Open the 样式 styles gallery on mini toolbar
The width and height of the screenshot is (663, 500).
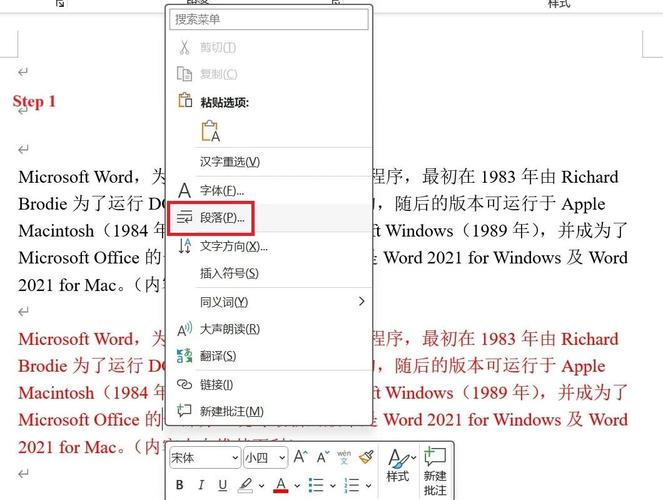pos(399,465)
